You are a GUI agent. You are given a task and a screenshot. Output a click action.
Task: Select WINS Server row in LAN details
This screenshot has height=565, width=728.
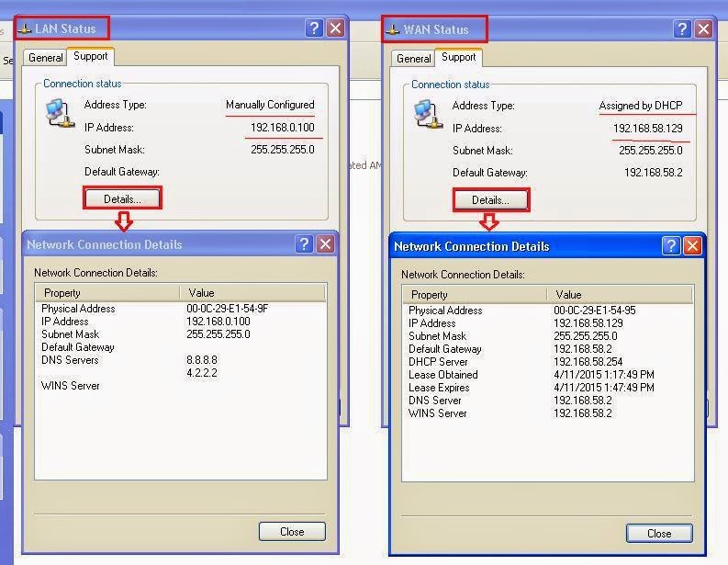[x=181, y=386]
